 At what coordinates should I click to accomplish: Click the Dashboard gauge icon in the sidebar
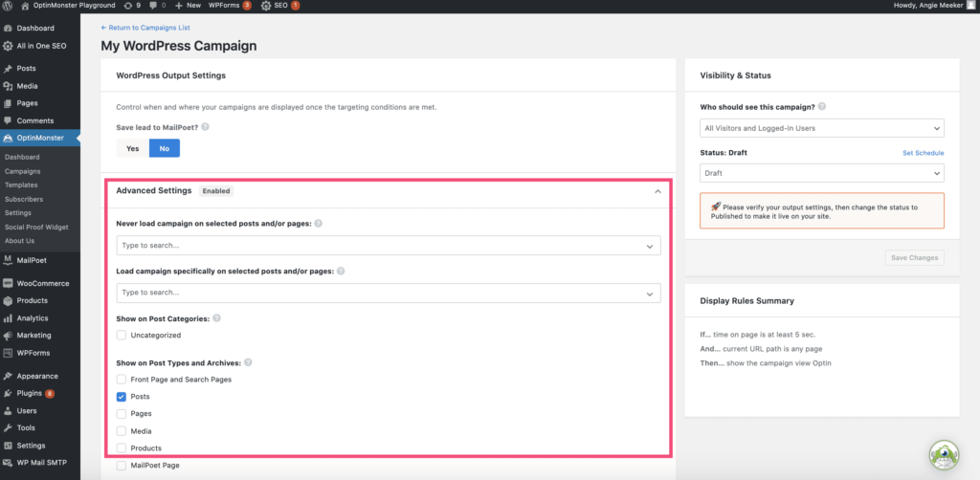[8, 28]
